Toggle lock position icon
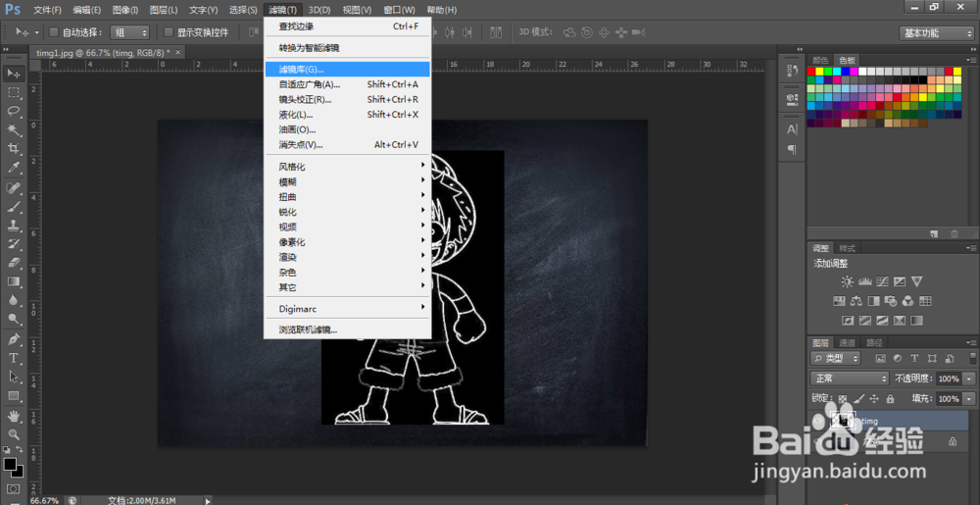The image size is (980, 505). point(874,398)
